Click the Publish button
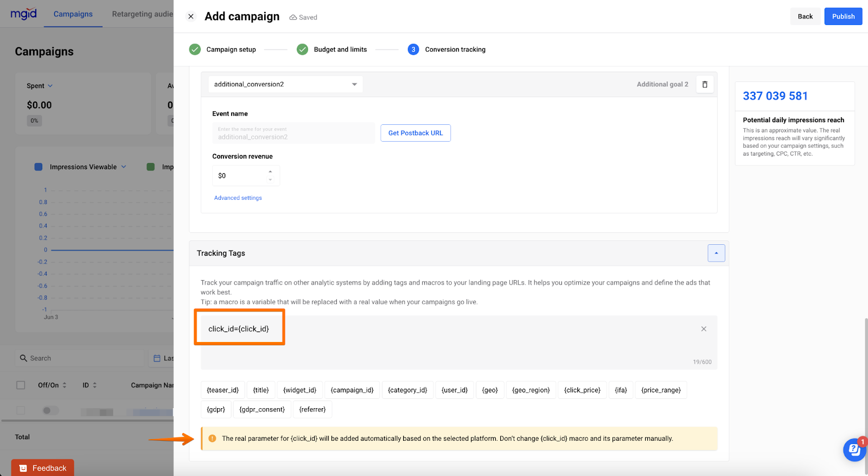 (843, 16)
